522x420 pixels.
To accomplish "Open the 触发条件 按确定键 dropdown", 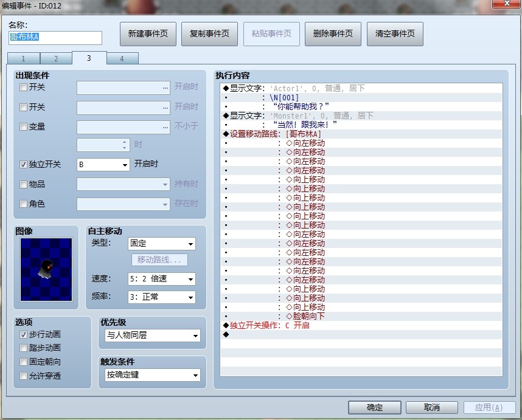I will 153,375.
